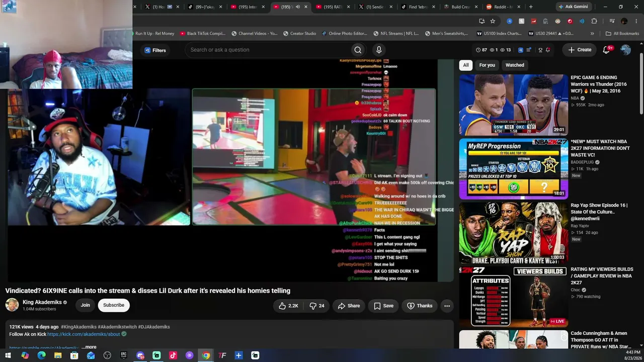Open Chrome profile avatar in toolbar
The height and width of the screenshot is (362, 644).
[x=624, y=21]
